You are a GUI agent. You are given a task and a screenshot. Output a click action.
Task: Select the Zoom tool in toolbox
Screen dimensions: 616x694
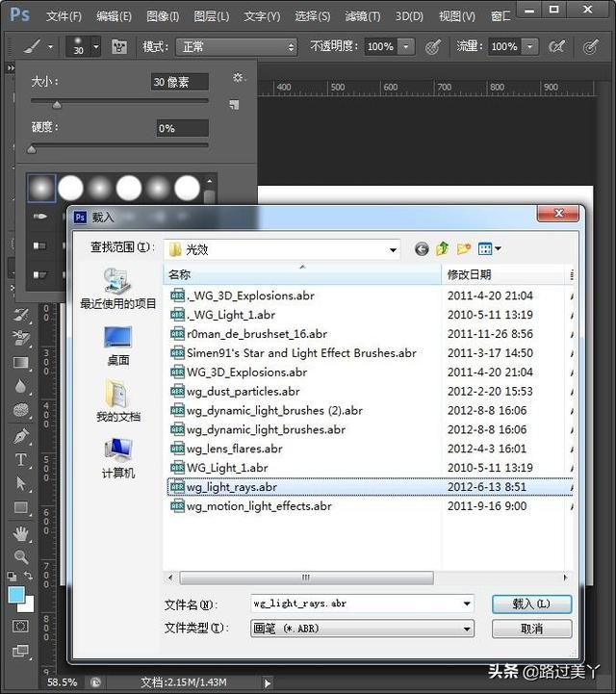pos(21,556)
